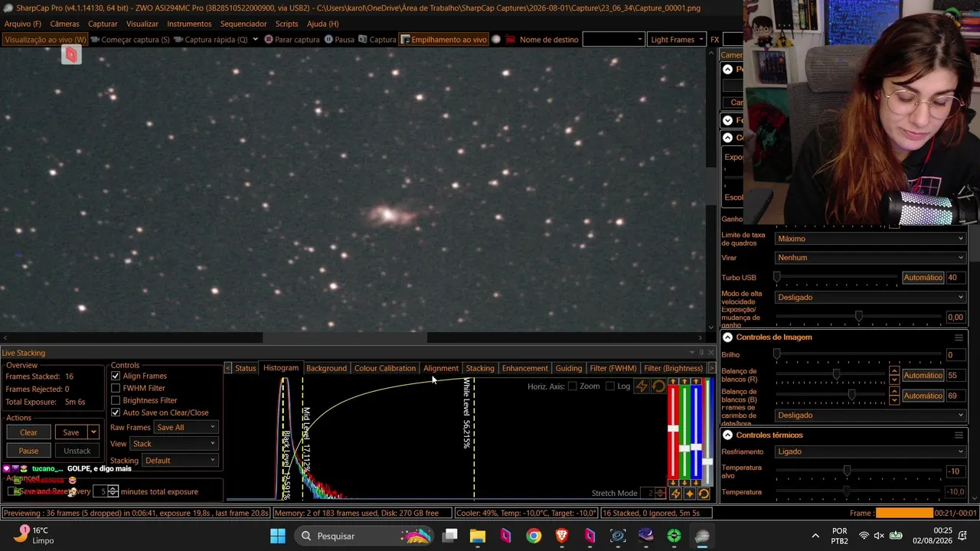The image size is (980, 551).
Task: Open the Windows Start menu
Action: [x=277, y=536]
